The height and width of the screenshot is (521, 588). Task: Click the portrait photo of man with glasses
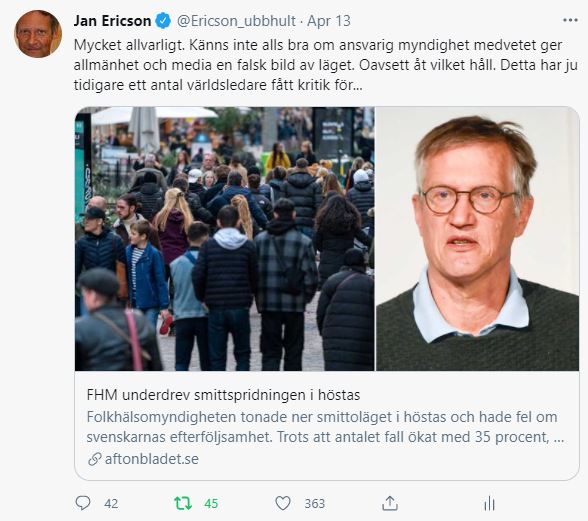(478, 239)
